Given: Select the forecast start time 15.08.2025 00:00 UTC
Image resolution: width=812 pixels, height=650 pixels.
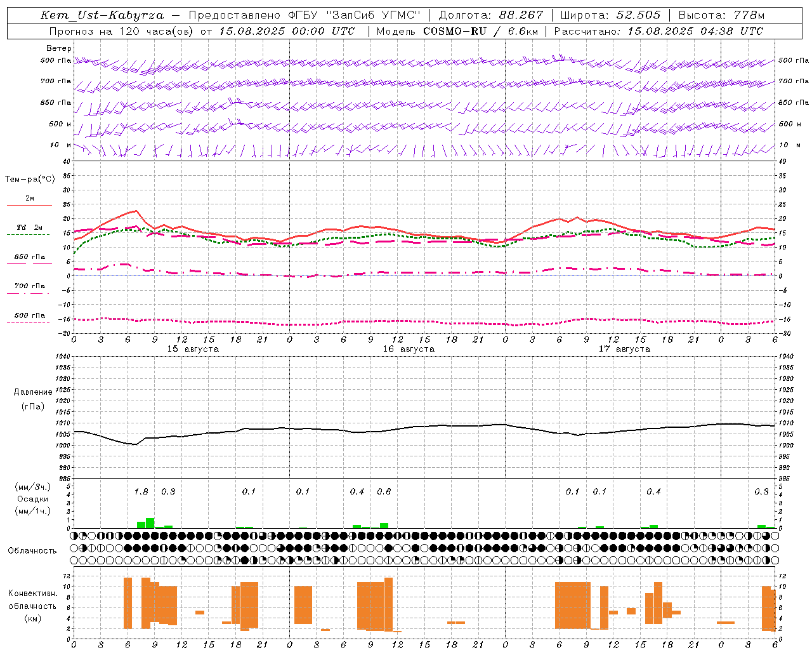Looking at the screenshot, I should (x=287, y=31).
